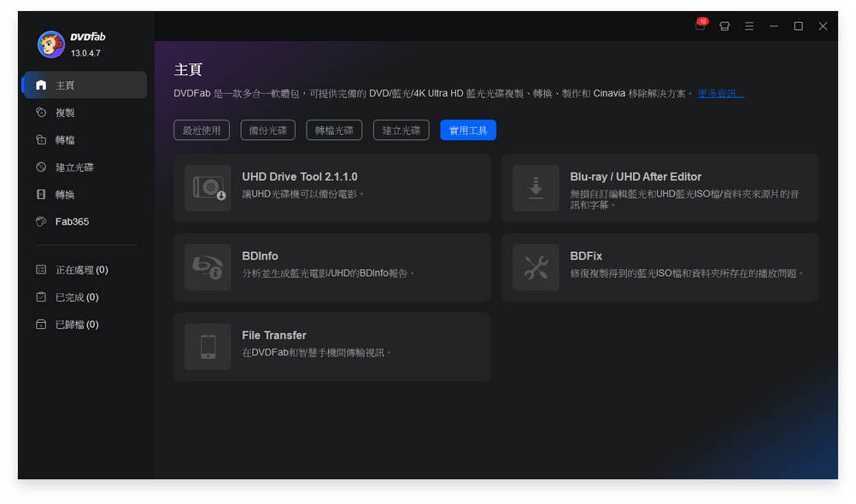Click the gift/store icon in title bar
Image resolution: width=856 pixels, height=504 pixels.
724,26
